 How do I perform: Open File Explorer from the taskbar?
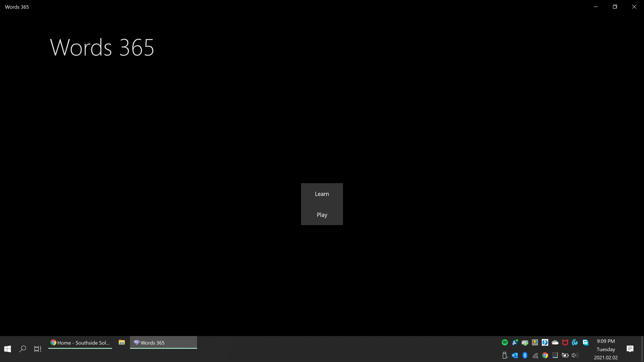(122, 343)
